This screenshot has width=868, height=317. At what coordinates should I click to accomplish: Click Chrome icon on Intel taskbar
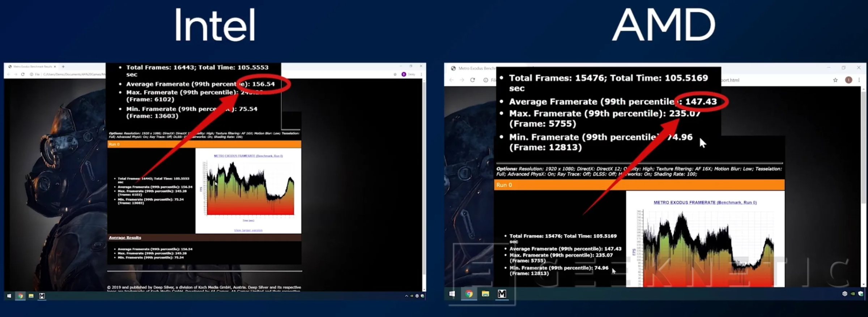(x=20, y=296)
